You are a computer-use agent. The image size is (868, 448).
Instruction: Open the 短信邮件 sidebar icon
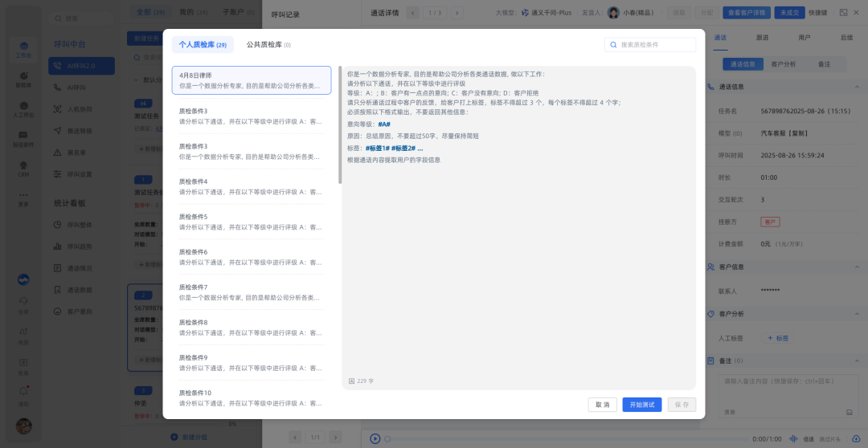[24, 138]
